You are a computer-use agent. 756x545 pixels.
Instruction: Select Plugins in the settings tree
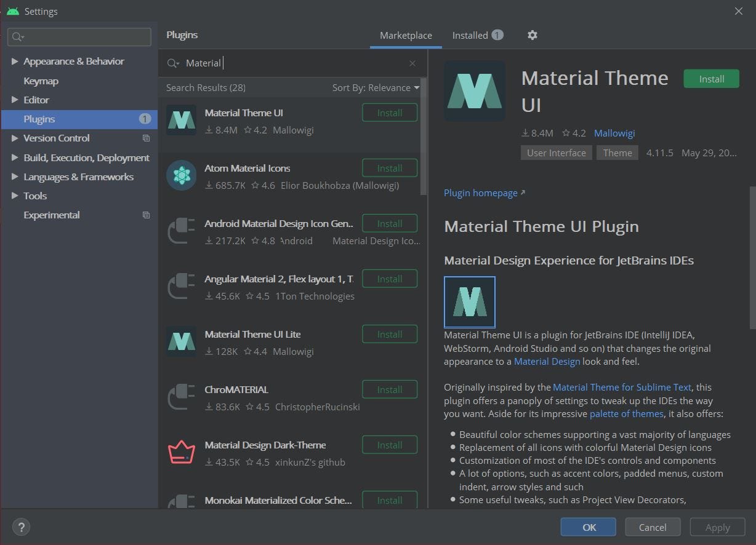(x=79, y=119)
